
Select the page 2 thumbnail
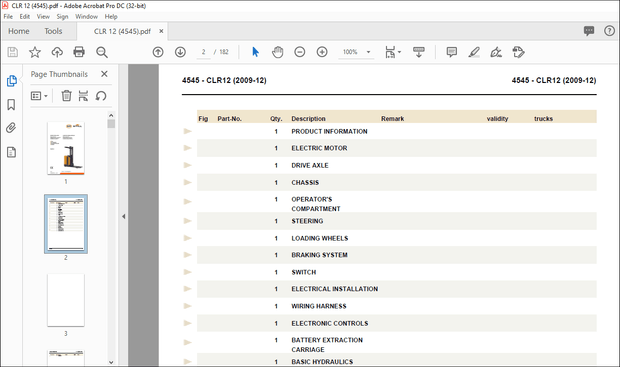point(66,224)
